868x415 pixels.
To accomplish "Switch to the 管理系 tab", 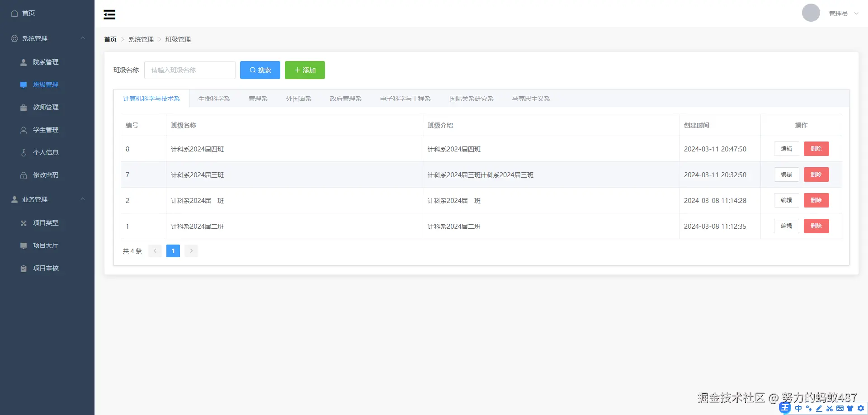I will (x=258, y=99).
